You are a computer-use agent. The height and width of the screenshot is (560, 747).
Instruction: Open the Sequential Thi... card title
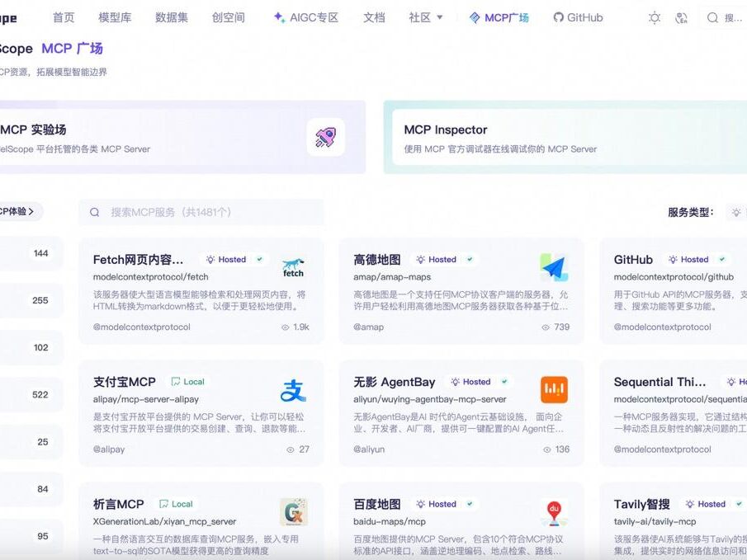pos(660,382)
